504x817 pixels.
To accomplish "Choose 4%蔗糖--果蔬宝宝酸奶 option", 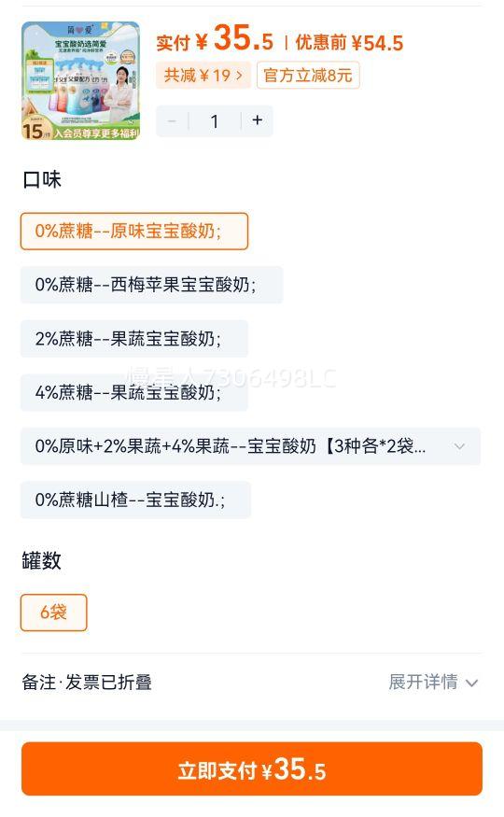I will [x=134, y=392].
